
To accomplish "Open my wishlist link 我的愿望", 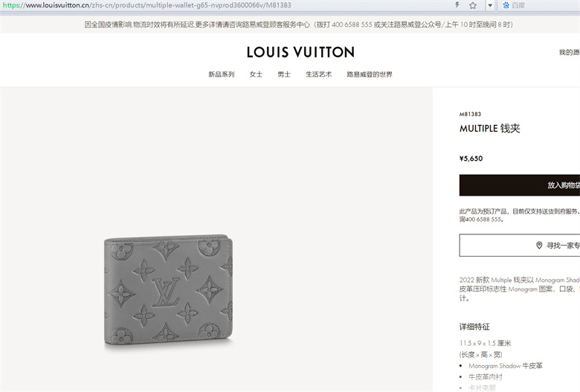I will click(570, 52).
